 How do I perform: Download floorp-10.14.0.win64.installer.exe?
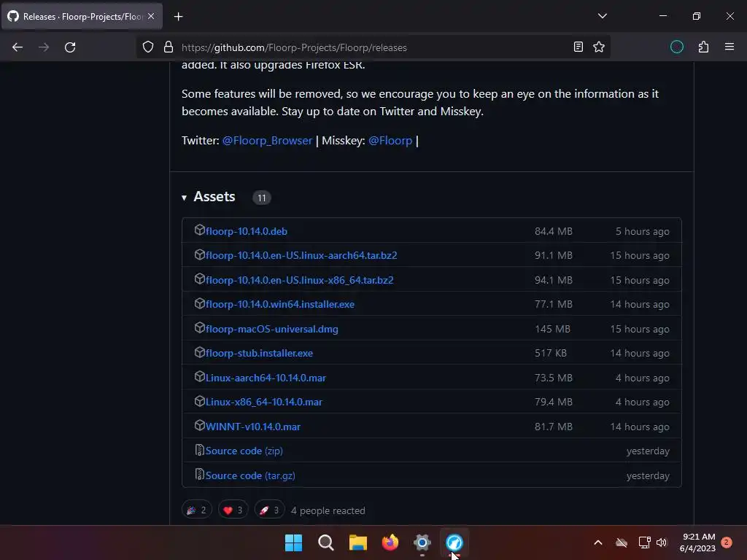click(x=280, y=304)
